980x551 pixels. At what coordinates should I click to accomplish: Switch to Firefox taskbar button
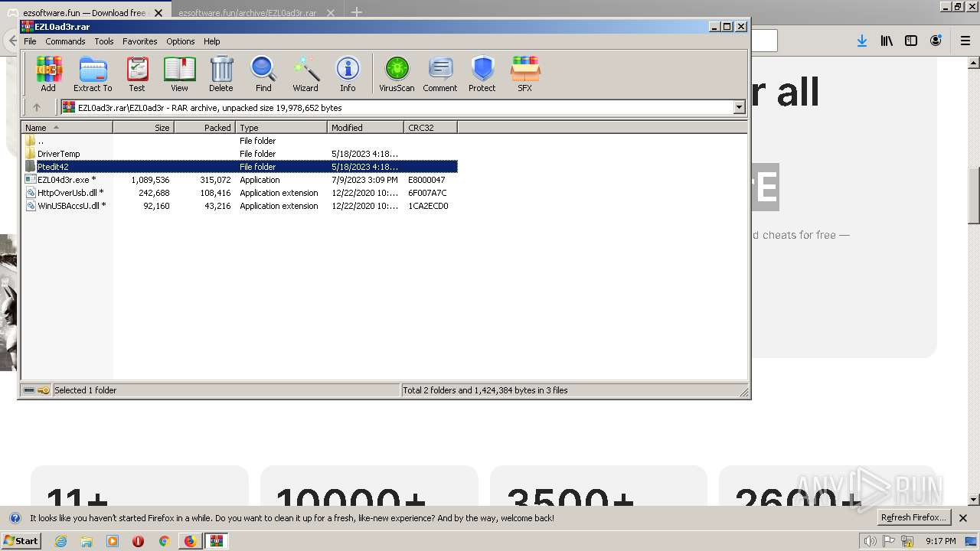[190, 541]
